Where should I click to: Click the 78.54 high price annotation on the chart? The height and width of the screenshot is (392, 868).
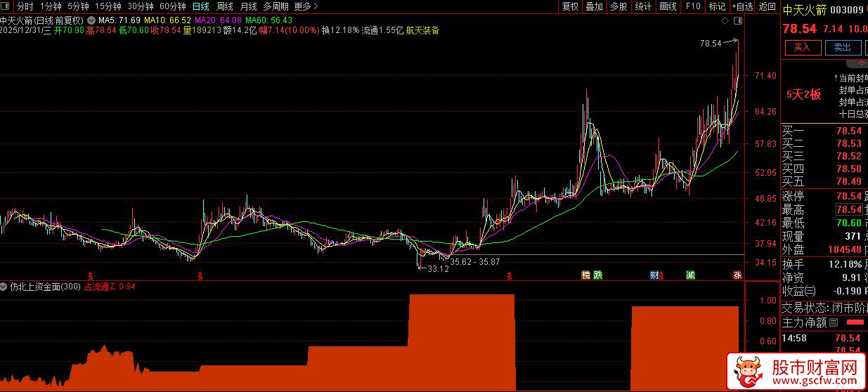click(711, 43)
